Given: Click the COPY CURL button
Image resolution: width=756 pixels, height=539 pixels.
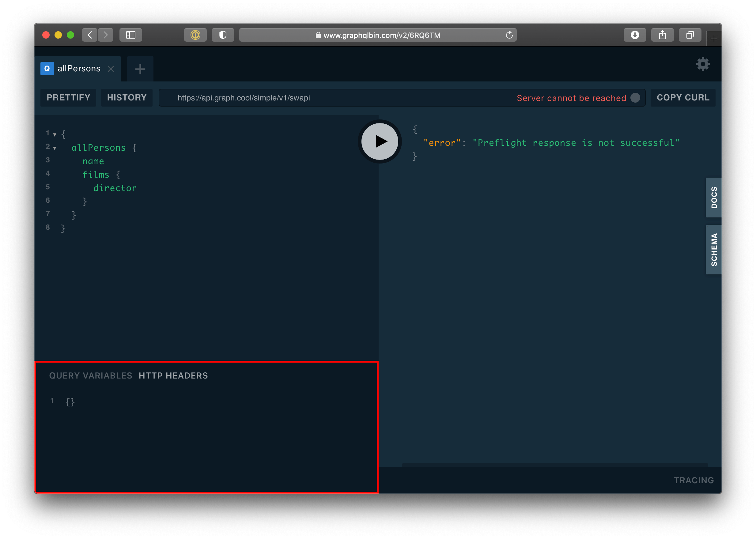Looking at the screenshot, I should pyautogui.click(x=682, y=98).
